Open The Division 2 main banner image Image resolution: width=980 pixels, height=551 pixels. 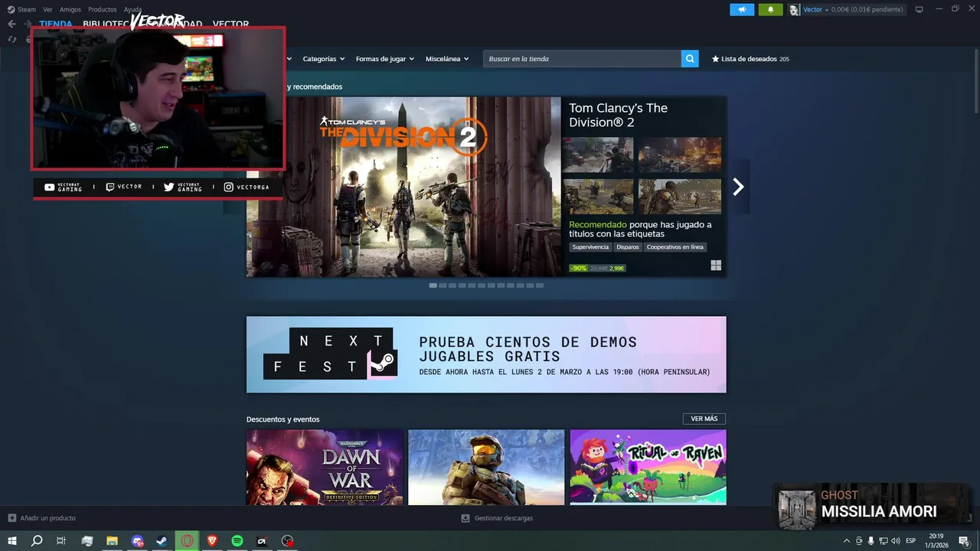point(403,187)
